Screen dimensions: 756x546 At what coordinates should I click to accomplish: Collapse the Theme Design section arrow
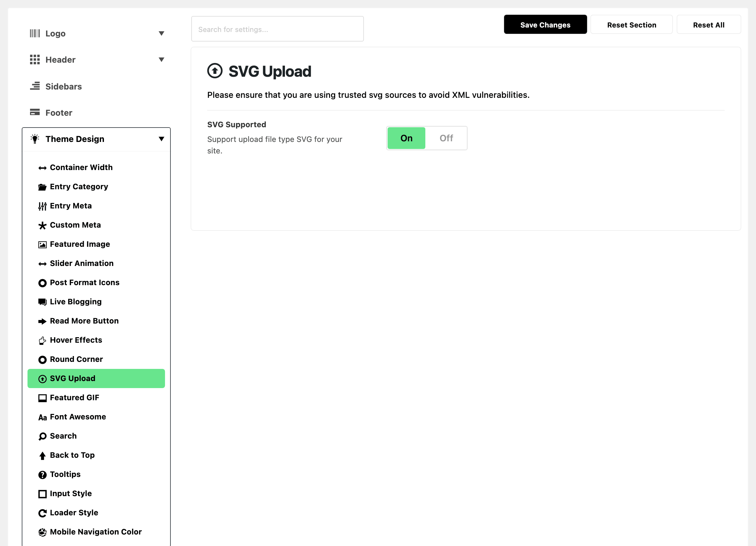[161, 139]
